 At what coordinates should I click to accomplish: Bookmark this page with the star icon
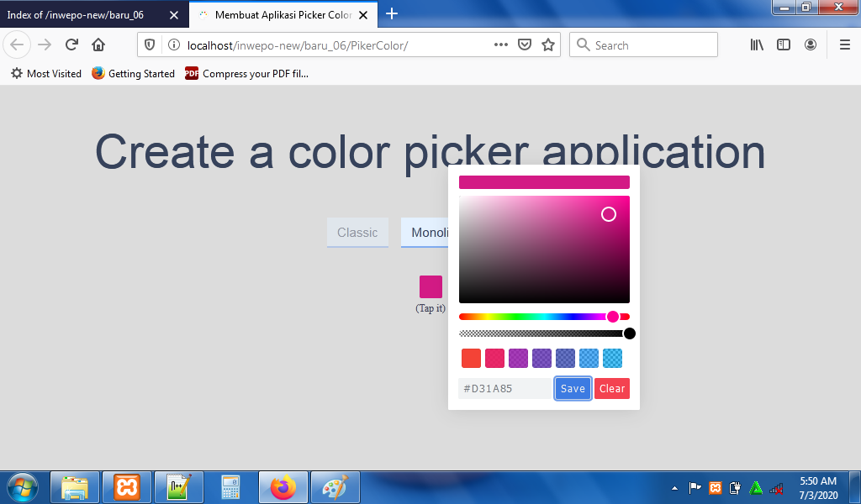coord(548,45)
